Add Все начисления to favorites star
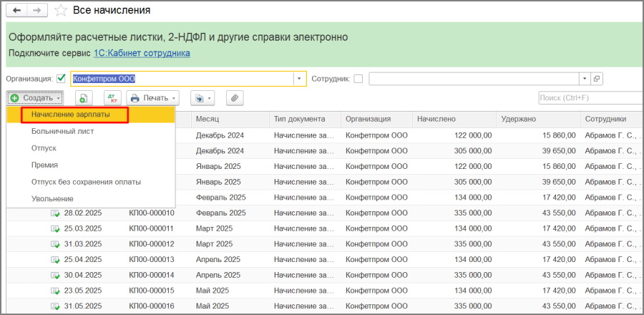644x315 pixels. click(61, 10)
